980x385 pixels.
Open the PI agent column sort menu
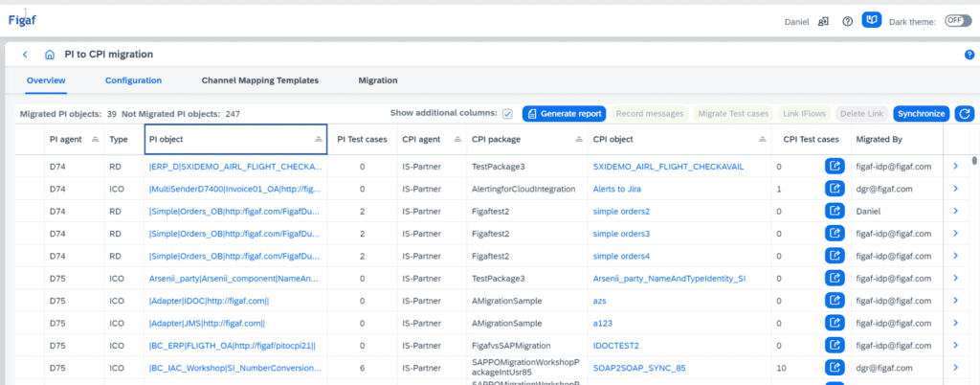click(95, 140)
